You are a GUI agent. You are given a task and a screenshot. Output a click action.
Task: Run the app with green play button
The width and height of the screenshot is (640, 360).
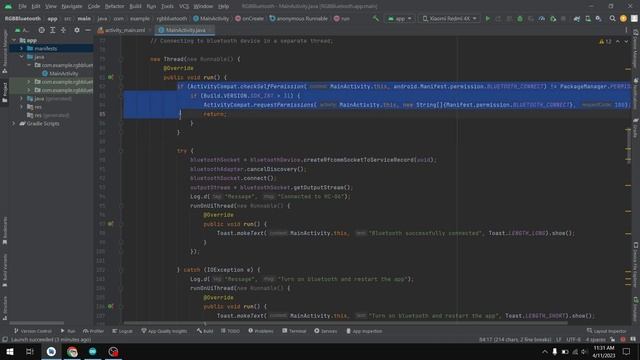click(487, 18)
